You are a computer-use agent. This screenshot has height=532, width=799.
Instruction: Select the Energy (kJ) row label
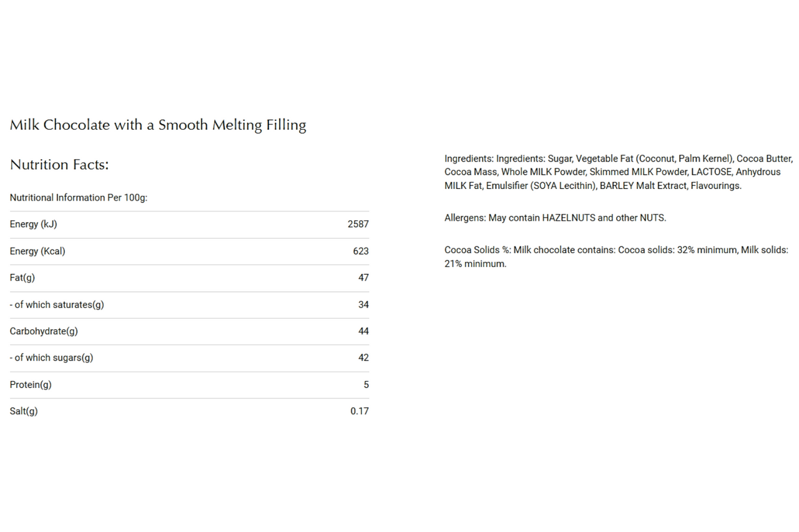(x=33, y=225)
